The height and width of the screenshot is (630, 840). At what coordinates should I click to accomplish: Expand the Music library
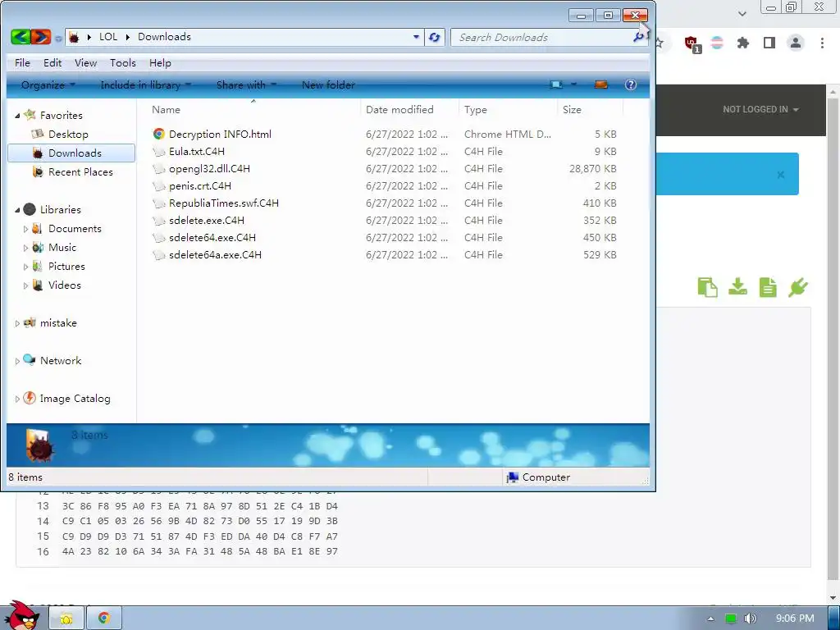[25, 248]
